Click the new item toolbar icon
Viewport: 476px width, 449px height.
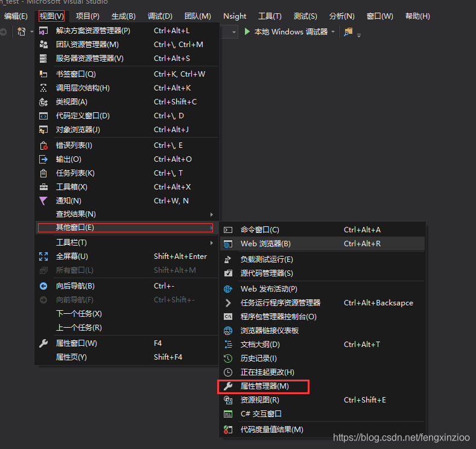(x=22, y=31)
